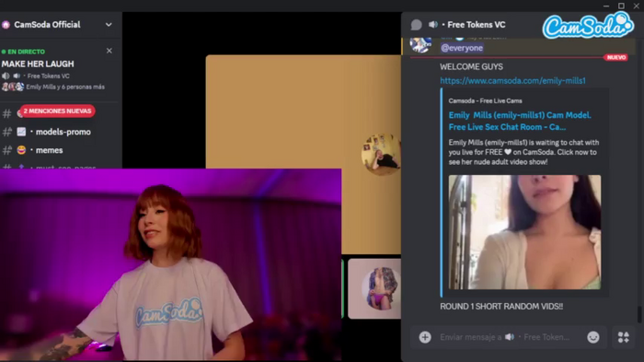Open the emoji picker smiley icon

coord(593,337)
